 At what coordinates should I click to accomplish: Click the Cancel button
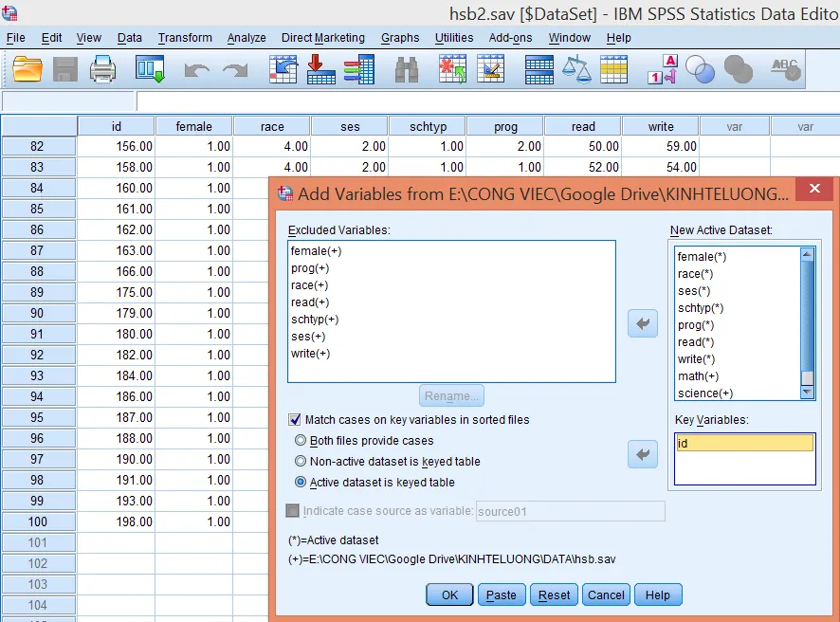[x=606, y=595]
